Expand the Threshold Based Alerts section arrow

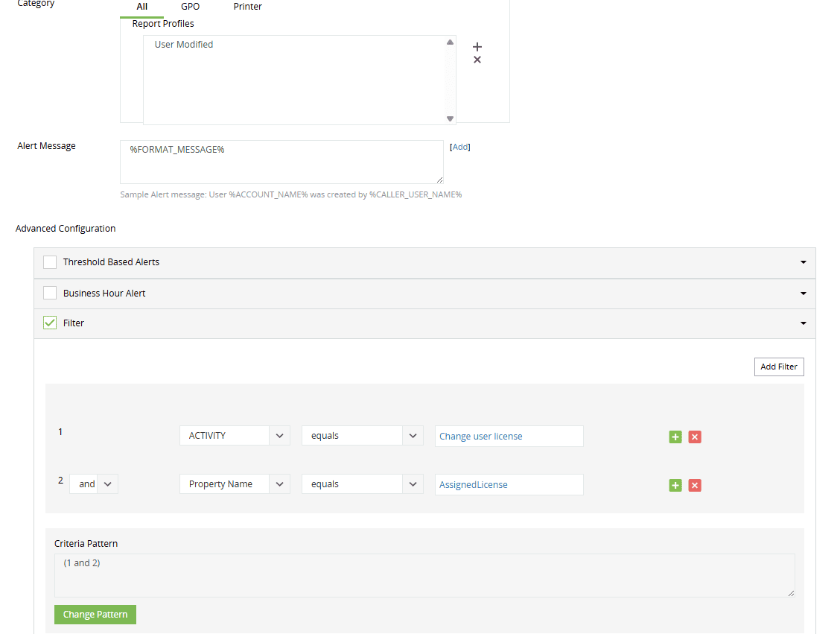click(x=803, y=262)
